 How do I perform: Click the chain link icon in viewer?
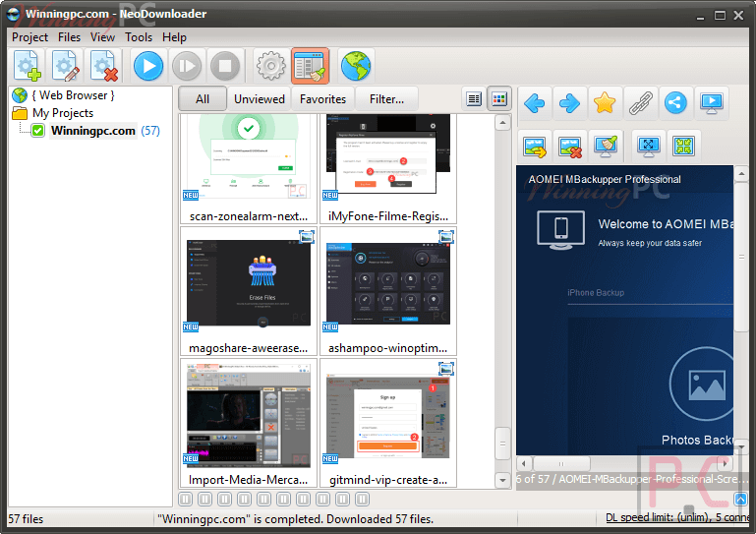pos(640,102)
